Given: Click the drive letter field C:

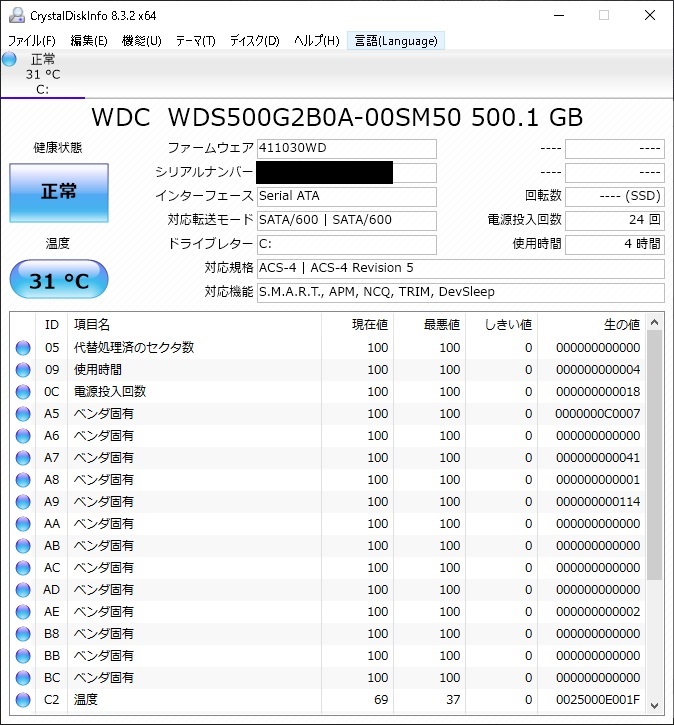Looking at the screenshot, I should point(346,245).
